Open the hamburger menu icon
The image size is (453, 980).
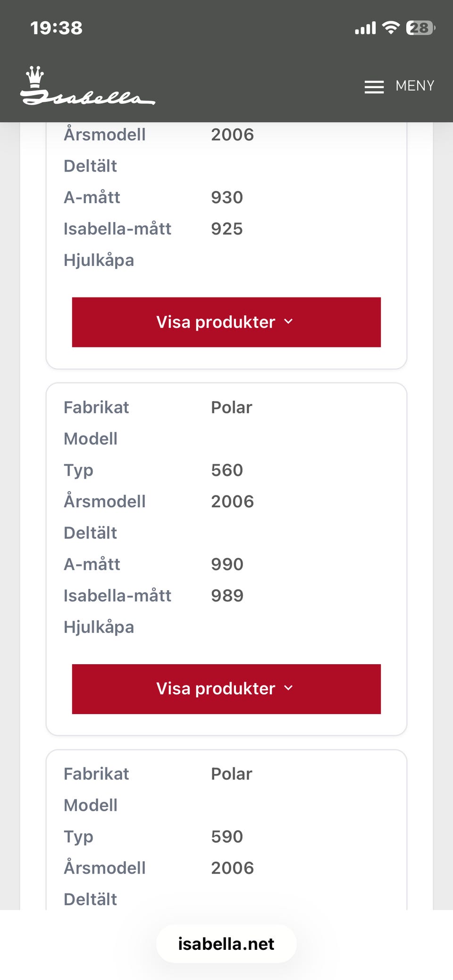point(374,87)
